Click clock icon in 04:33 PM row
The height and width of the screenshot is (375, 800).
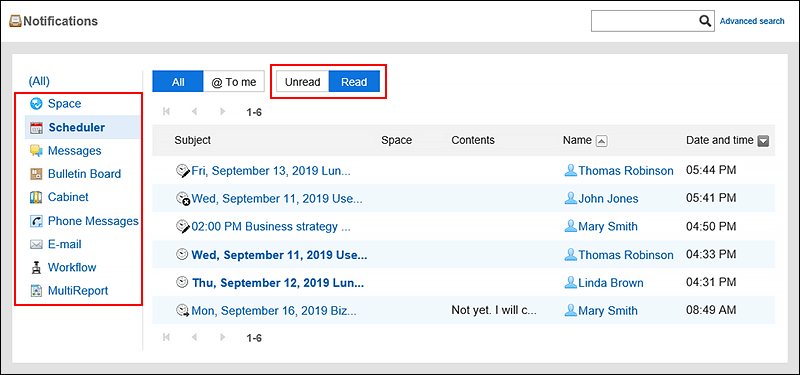click(182, 255)
